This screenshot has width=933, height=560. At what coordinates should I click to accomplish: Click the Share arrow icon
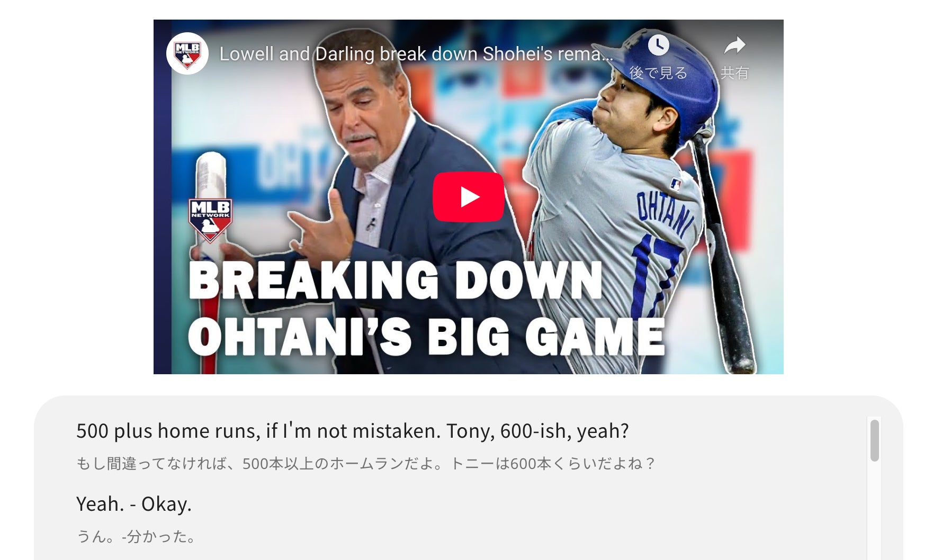point(734,46)
